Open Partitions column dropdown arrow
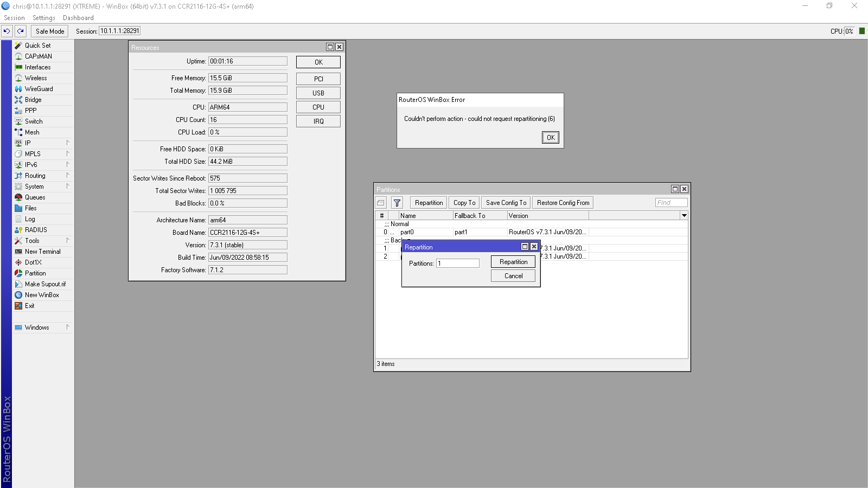868x488 pixels. pyautogui.click(x=684, y=216)
